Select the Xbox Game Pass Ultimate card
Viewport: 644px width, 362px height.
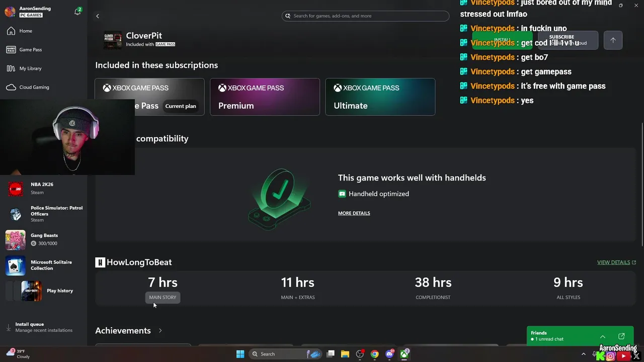pos(380,97)
